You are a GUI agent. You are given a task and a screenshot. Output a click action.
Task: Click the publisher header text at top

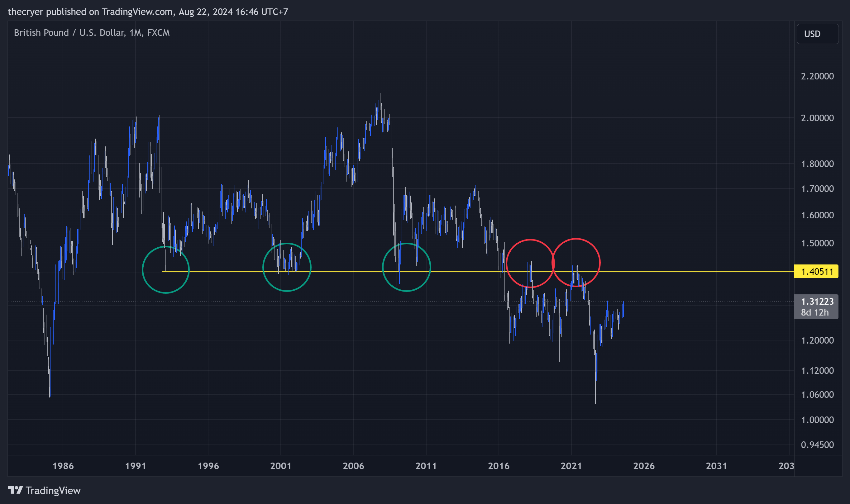[x=148, y=12]
